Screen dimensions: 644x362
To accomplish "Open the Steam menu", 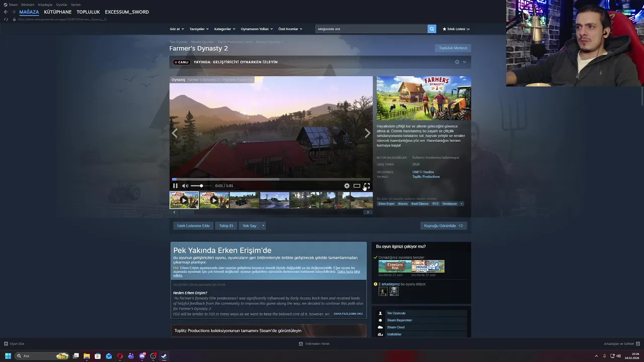I will tap(13, 5).
